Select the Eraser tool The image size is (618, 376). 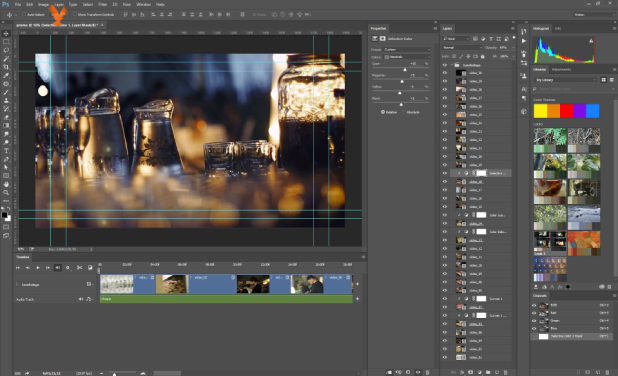[x=6, y=117]
